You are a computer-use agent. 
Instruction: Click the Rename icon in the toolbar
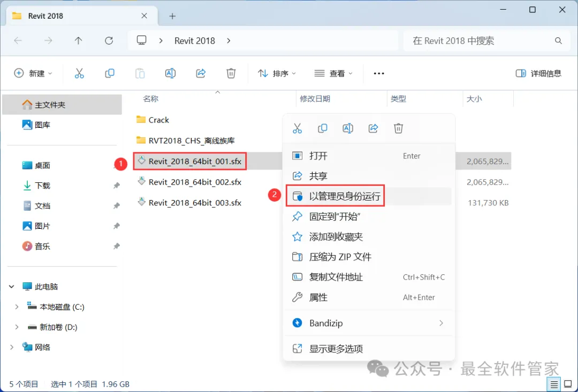(x=170, y=73)
